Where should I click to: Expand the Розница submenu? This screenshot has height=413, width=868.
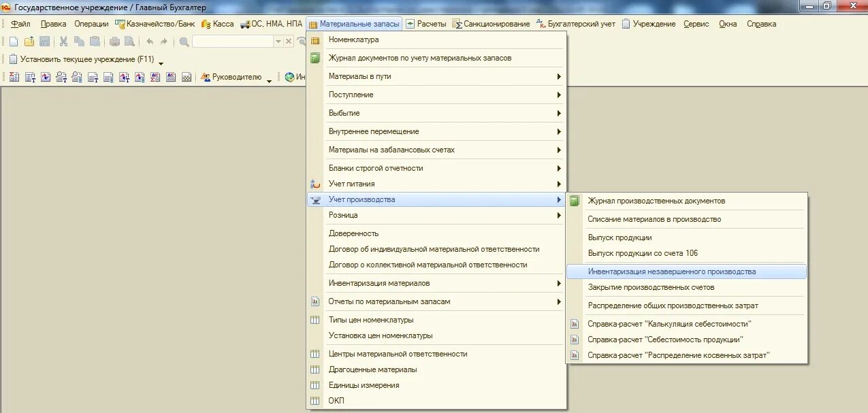(436, 216)
